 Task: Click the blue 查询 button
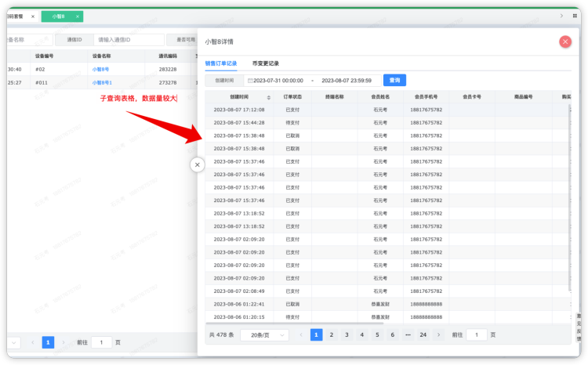tap(394, 80)
